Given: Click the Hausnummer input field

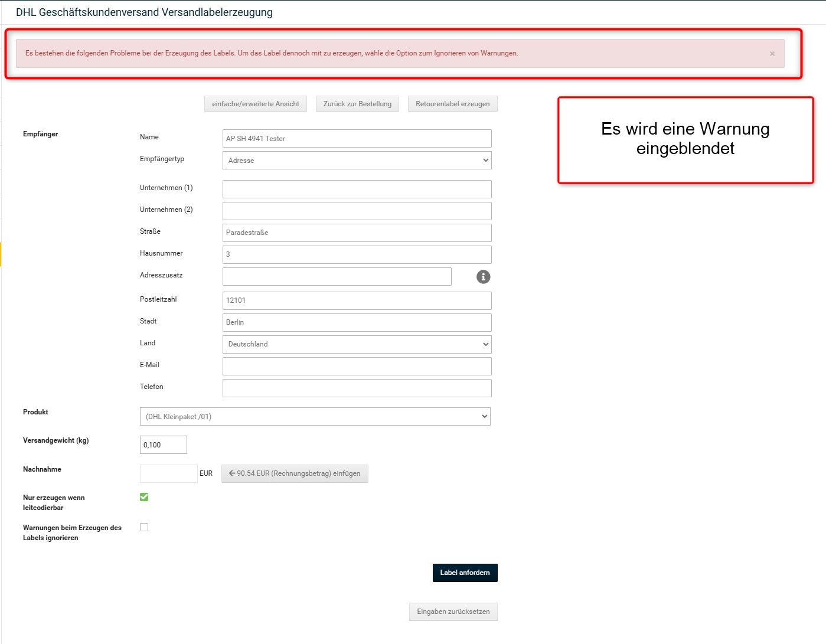Looking at the screenshot, I should [357, 255].
